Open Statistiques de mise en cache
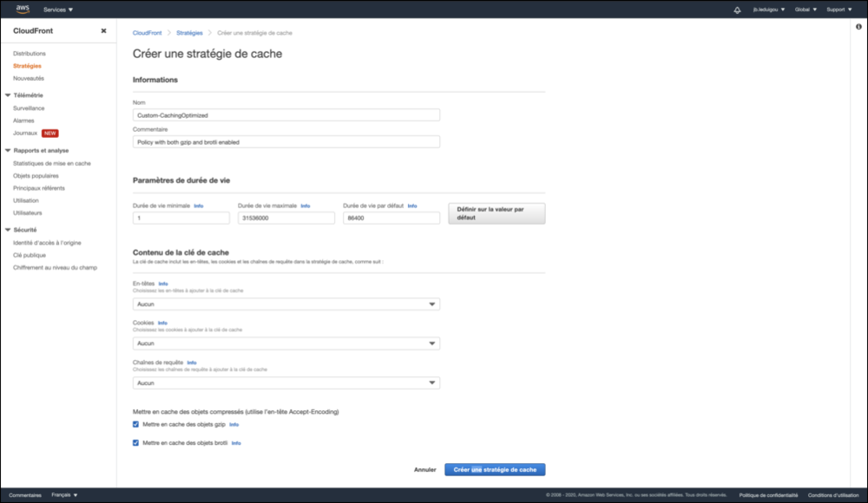Viewport: 868px width, 503px height. click(x=52, y=164)
